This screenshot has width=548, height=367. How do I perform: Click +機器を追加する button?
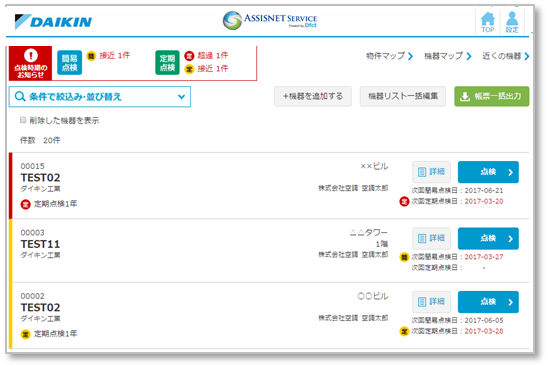click(x=313, y=96)
